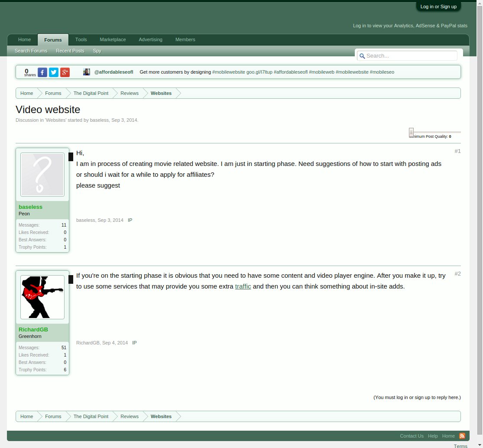Click the RichardGB username in sidebar

tap(33, 330)
